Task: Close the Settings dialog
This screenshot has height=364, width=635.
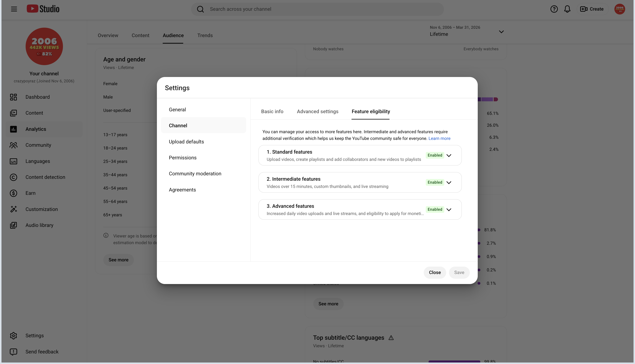Action: coord(435,273)
